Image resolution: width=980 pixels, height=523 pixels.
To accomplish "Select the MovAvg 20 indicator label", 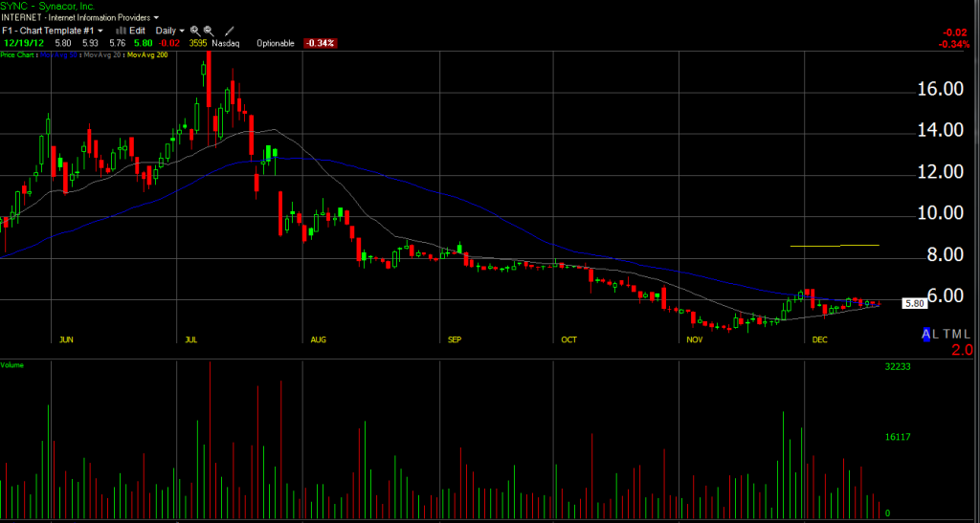I will click(100, 54).
